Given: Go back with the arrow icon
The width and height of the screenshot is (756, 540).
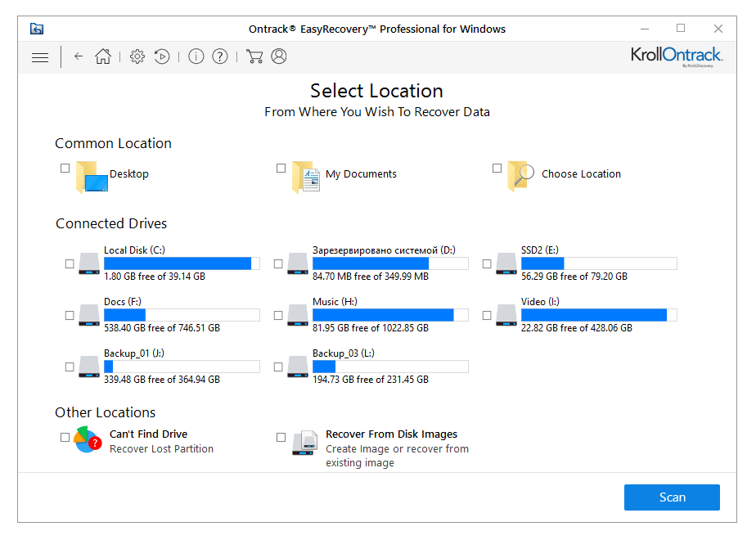Looking at the screenshot, I should [x=79, y=56].
